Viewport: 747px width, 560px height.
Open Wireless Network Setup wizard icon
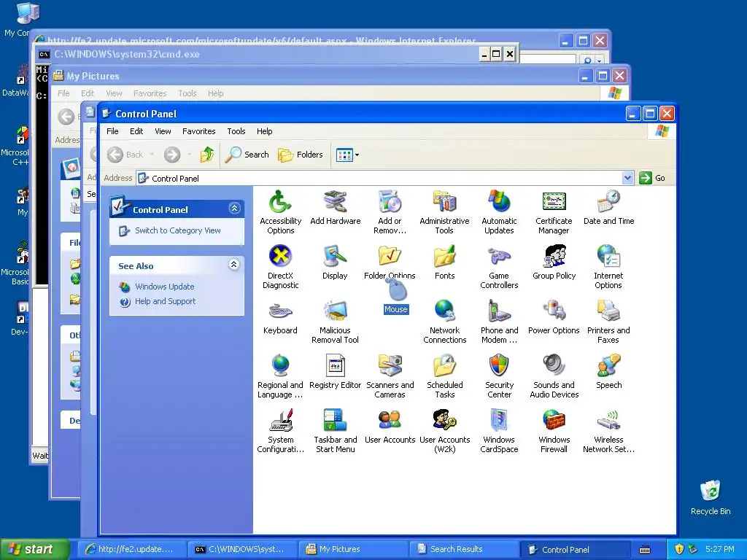tap(608, 431)
